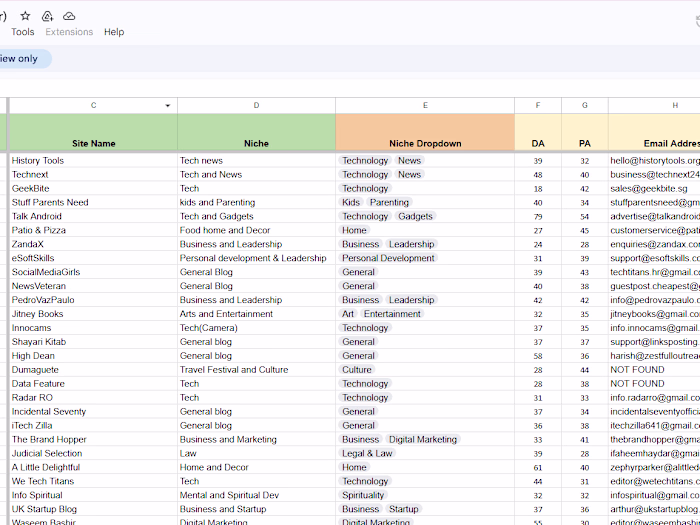
Task: Click the Parenting chip for Stuff Parents Need
Action: click(389, 202)
